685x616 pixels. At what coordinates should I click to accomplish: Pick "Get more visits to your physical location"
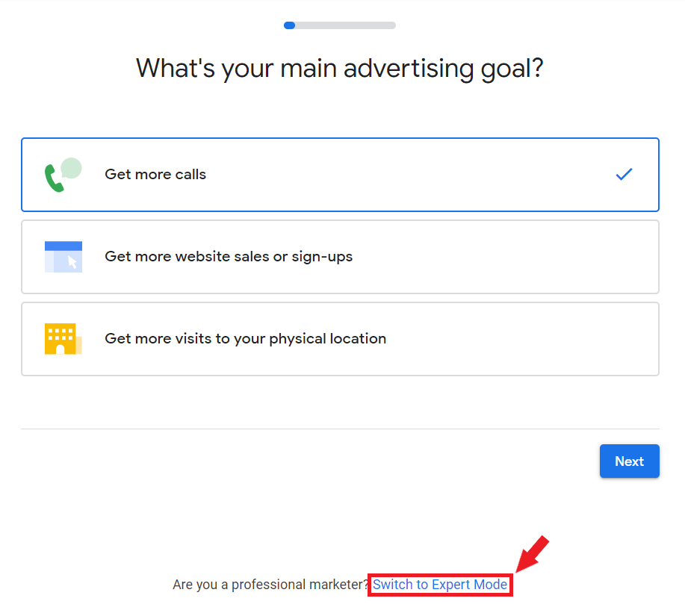pos(245,339)
